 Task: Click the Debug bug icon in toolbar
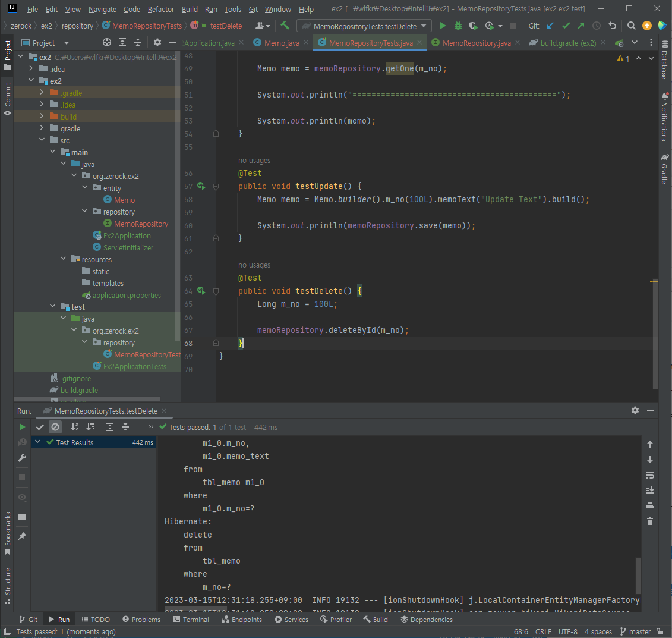point(458,26)
